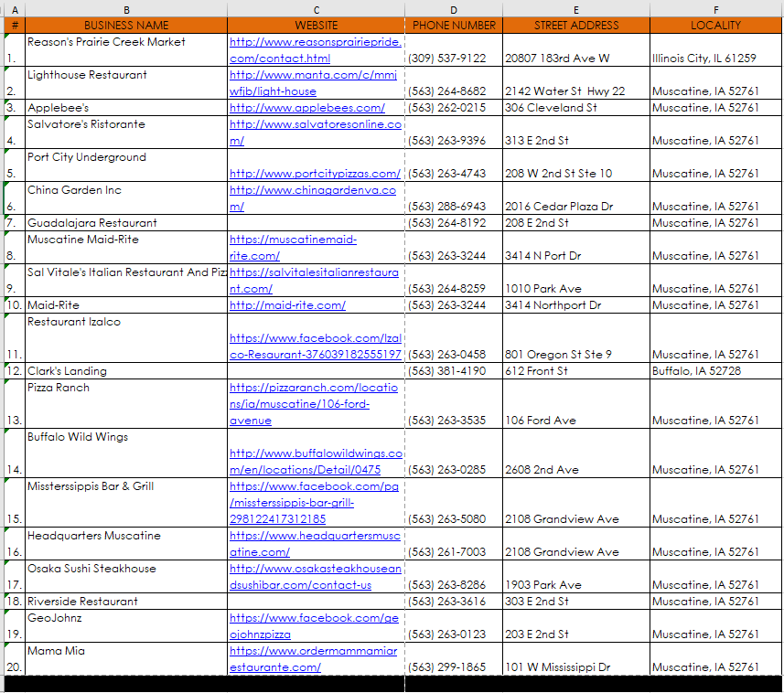Open the Missterssippis Bar Grill Facebook link
The height and width of the screenshot is (693, 784).
pos(314,503)
